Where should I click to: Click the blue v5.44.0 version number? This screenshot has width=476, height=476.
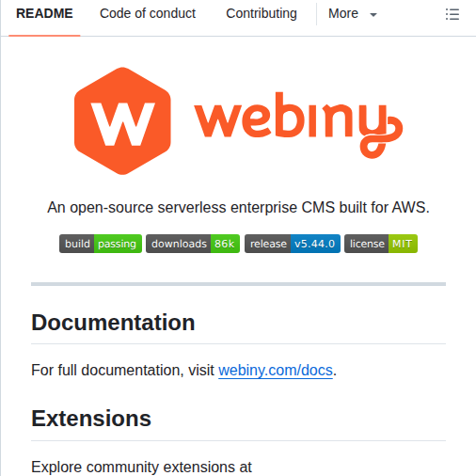315,244
